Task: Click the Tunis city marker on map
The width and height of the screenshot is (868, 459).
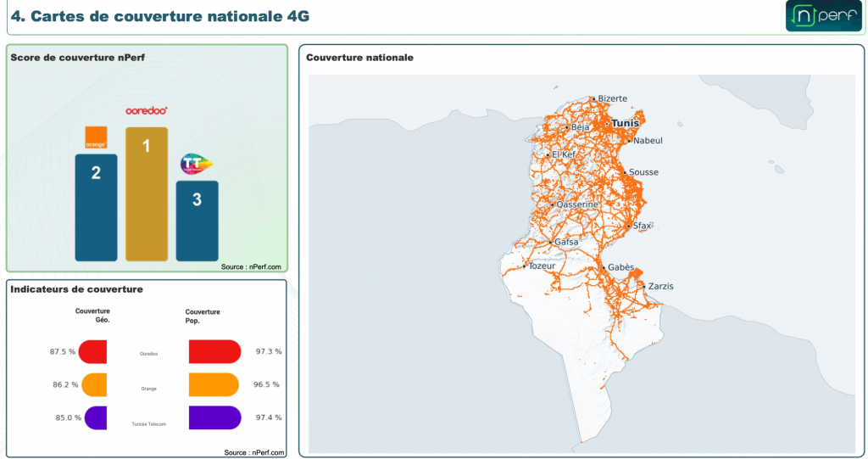Action: tap(607, 124)
